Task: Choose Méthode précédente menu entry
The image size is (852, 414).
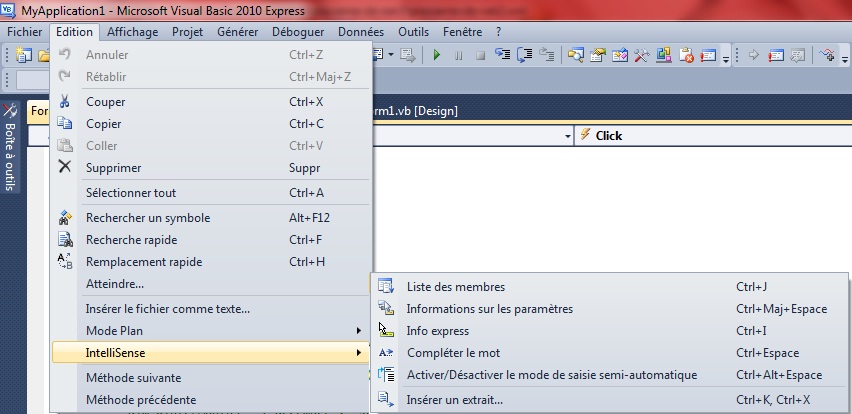Action: pyautogui.click(x=211, y=400)
